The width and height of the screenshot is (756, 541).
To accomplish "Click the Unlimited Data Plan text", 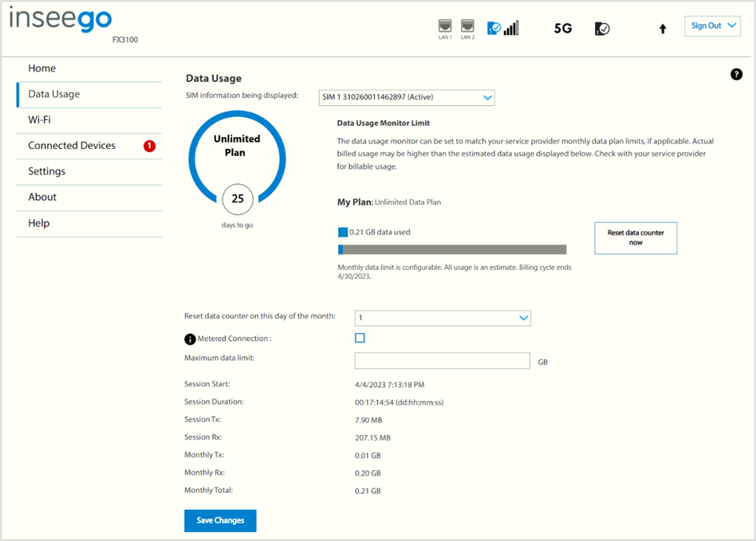I will click(x=408, y=202).
